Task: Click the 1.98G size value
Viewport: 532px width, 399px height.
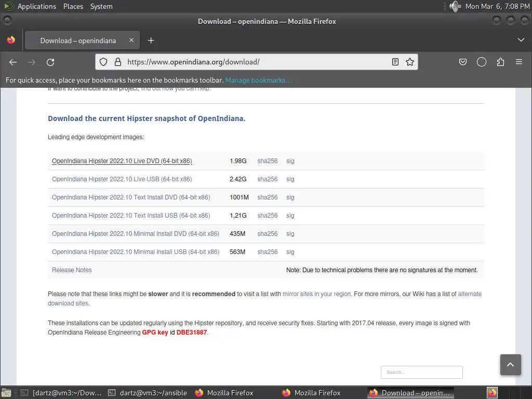Action: 238,161
